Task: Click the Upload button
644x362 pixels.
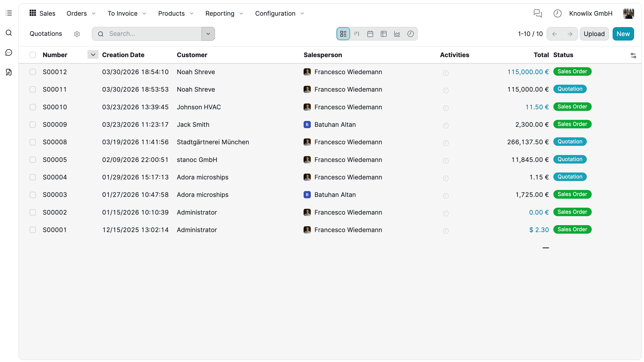Action: (594, 34)
